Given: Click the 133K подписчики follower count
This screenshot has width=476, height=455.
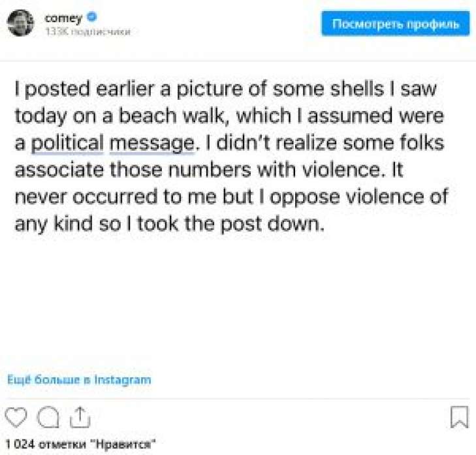Looking at the screenshot, I should coord(87,31).
